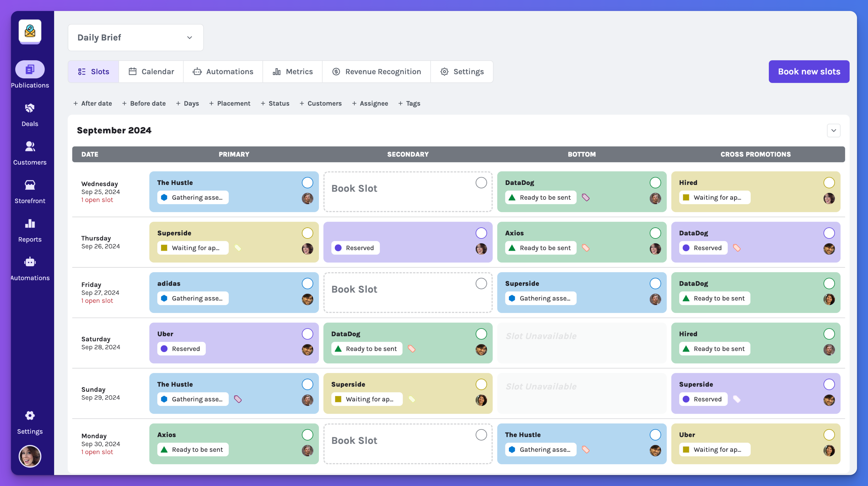Open the sidebar Automations robot icon
The width and height of the screenshot is (868, 486).
tap(30, 262)
